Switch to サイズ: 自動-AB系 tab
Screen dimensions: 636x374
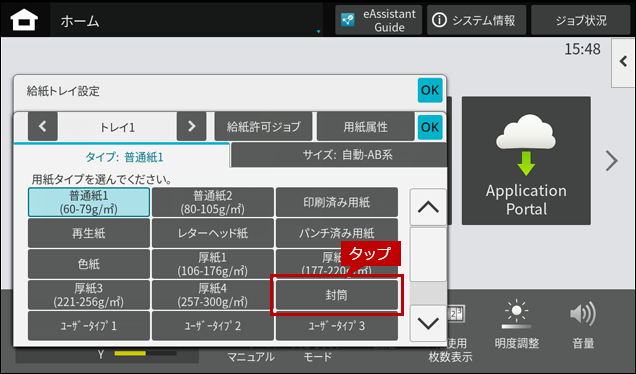[x=339, y=155]
